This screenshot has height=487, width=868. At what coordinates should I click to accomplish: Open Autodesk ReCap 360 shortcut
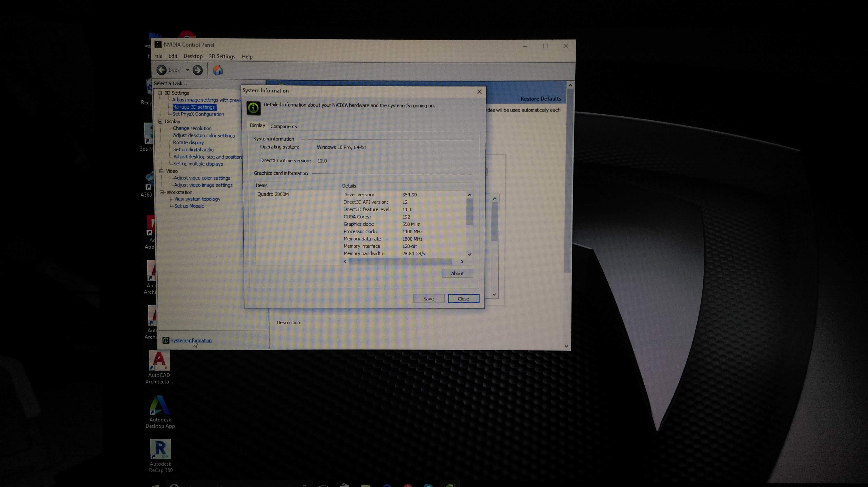[x=161, y=456]
